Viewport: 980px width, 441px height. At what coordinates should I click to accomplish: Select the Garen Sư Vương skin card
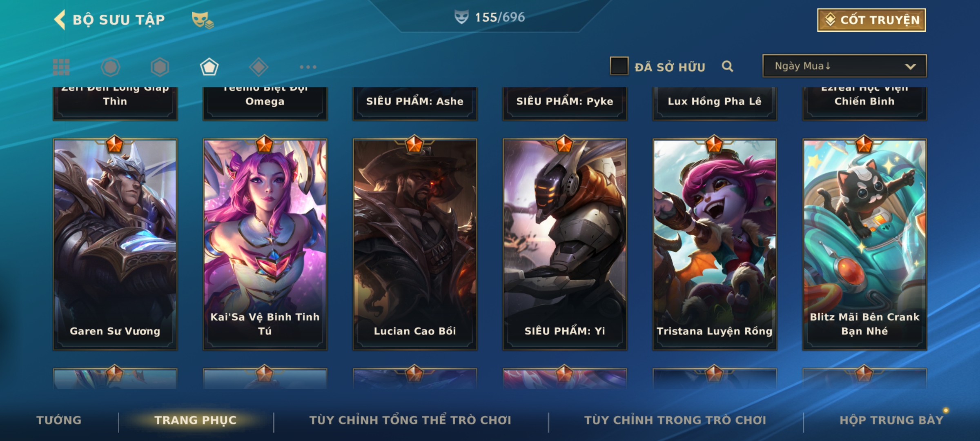115,244
